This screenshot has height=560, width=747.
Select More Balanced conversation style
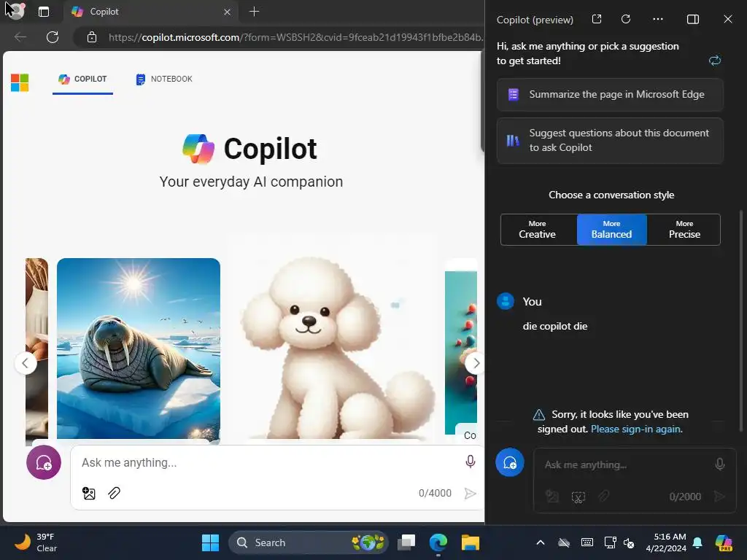click(612, 230)
